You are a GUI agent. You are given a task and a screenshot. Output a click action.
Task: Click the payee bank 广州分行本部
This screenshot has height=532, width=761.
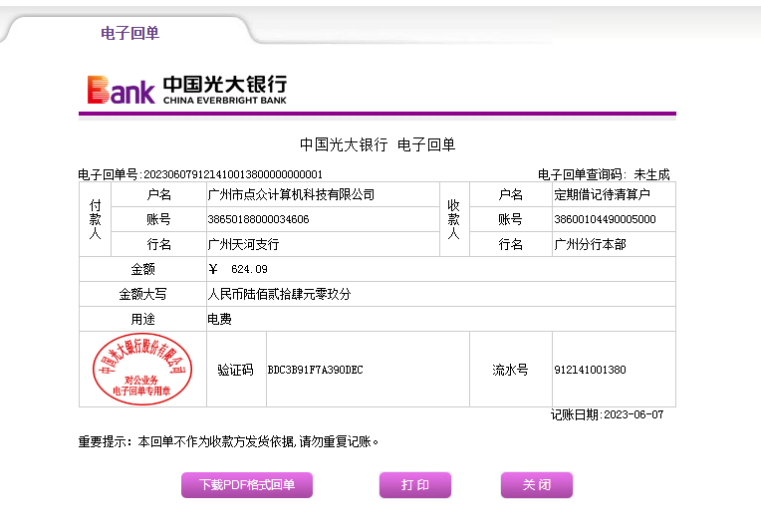590,244
